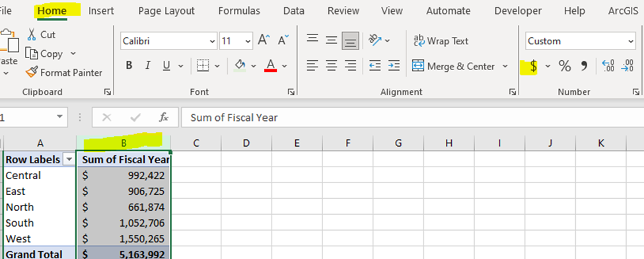This screenshot has height=259, width=644.
Task: Cancel formula entry X button
Action: coord(107,118)
